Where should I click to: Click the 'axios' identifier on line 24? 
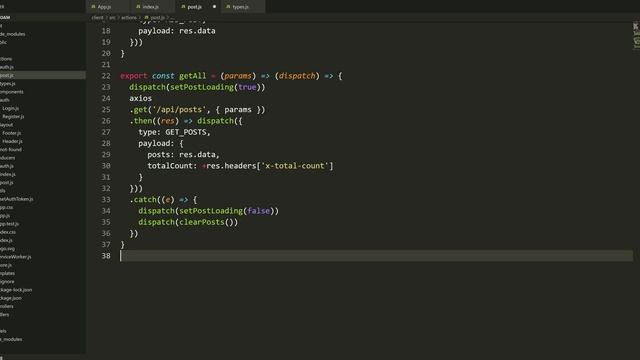(140, 98)
